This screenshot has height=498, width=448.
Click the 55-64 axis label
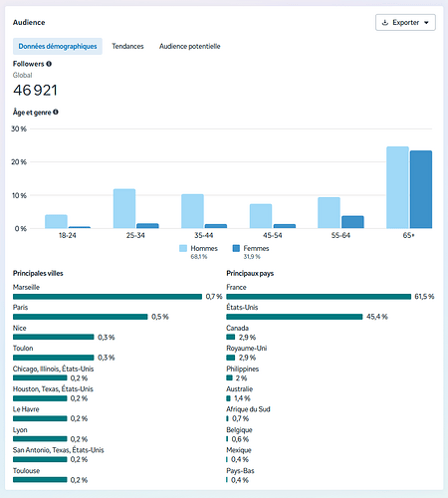click(x=340, y=235)
